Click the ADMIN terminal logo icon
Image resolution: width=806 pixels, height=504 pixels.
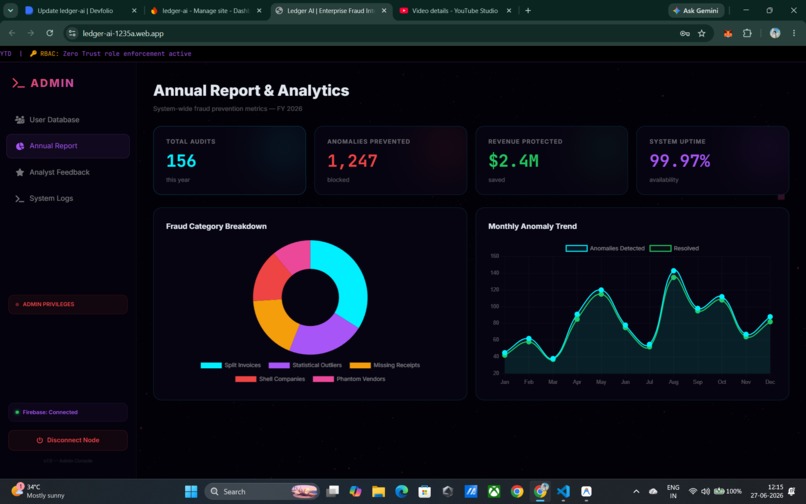click(18, 83)
